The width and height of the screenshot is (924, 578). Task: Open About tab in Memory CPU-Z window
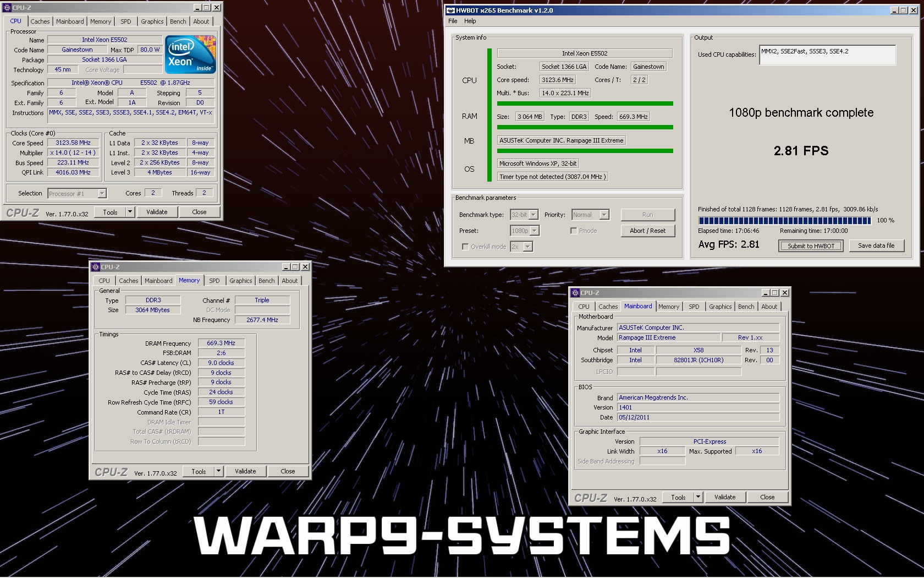[290, 281]
